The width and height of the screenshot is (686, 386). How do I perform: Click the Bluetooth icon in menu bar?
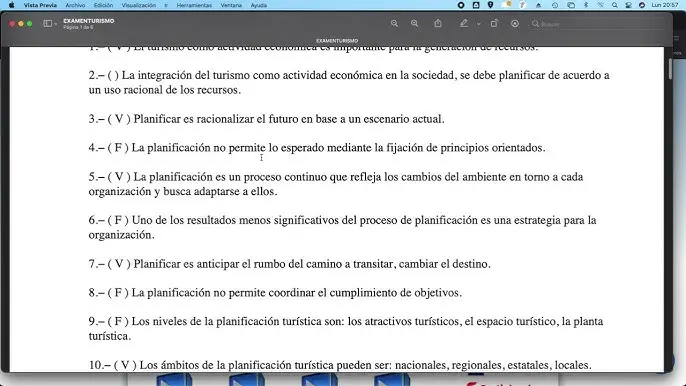(x=586, y=5)
